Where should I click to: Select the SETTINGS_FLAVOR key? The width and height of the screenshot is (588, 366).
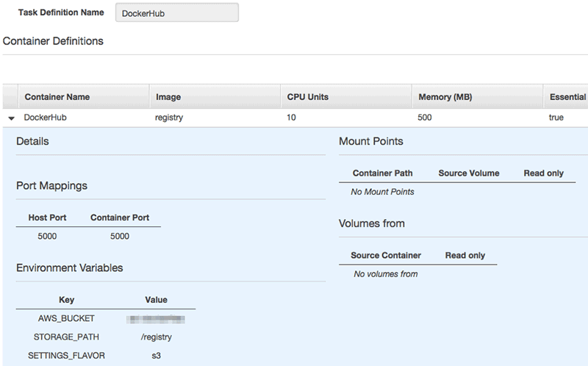pos(66,356)
